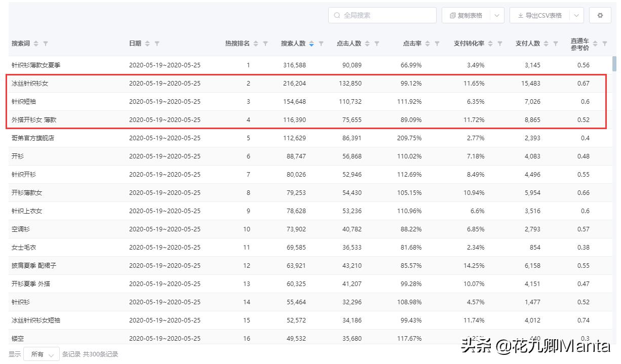Click the 导出CSV表格 button

[x=544, y=15]
